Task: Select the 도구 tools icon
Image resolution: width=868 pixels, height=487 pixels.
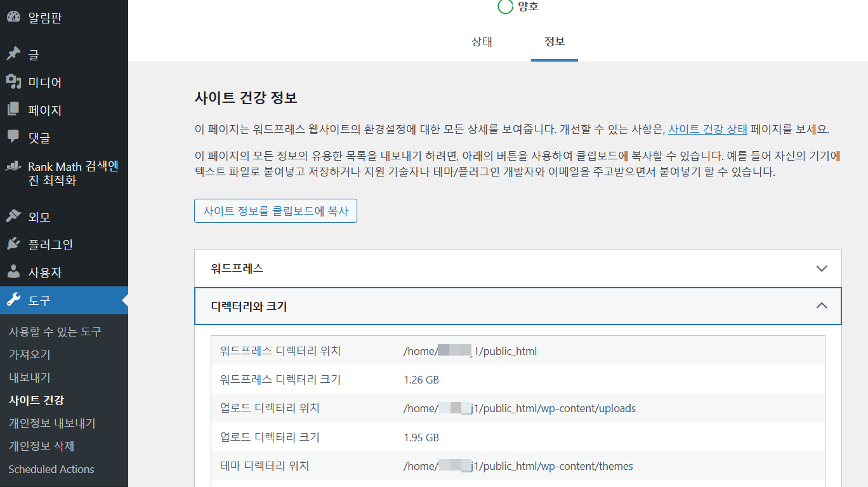Action: tap(14, 300)
